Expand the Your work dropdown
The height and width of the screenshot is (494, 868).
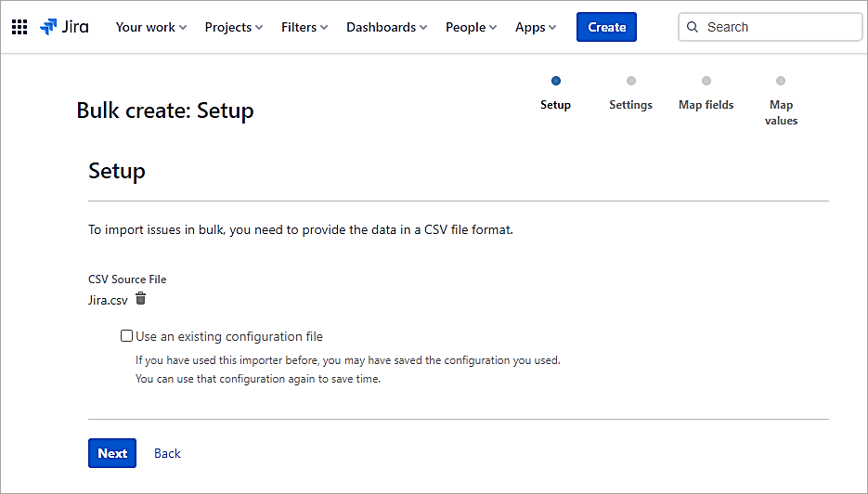click(x=150, y=27)
